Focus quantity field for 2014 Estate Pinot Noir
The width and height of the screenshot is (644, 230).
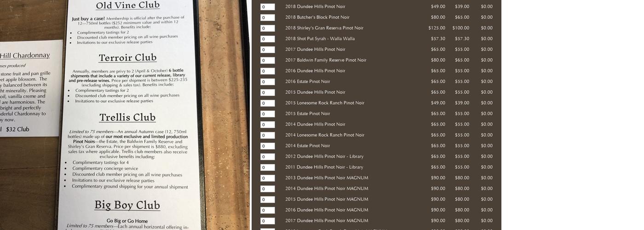coord(267,146)
